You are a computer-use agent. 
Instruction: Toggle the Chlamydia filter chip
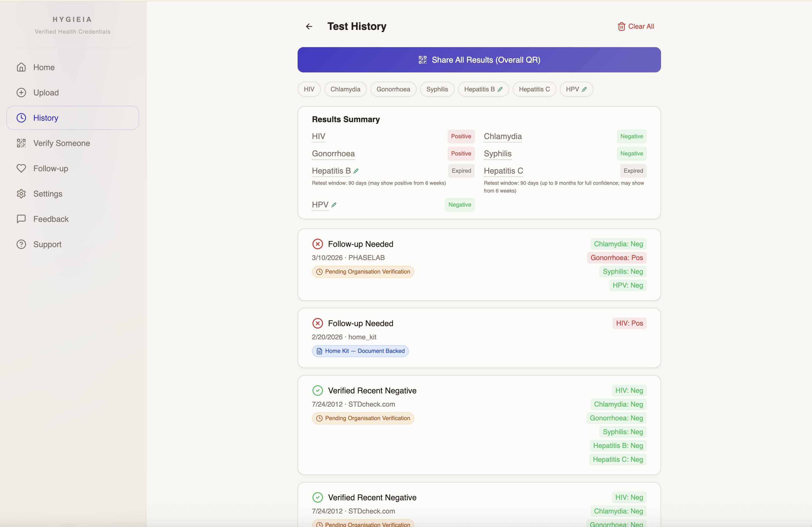coord(345,89)
